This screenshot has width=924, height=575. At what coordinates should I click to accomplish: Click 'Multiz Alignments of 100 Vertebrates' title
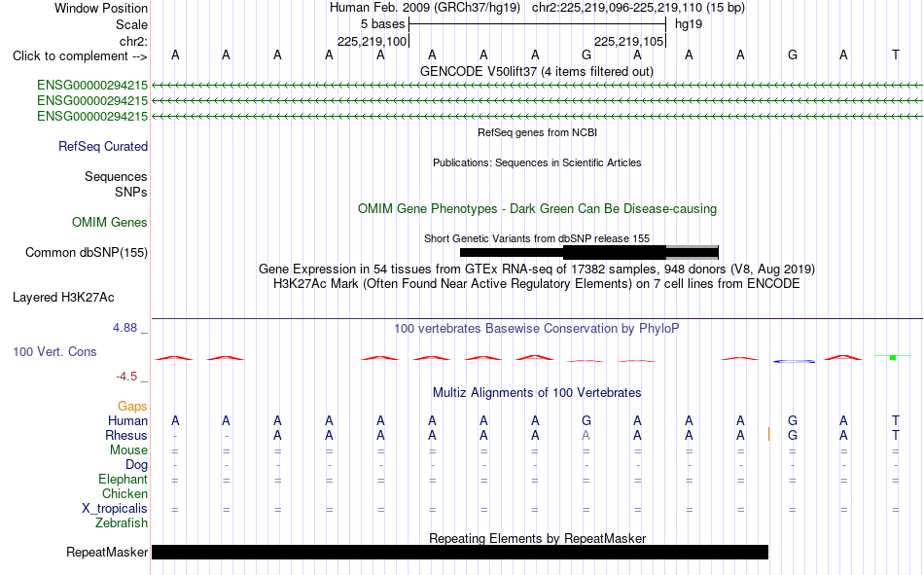pyautogui.click(x=537, y=393)
